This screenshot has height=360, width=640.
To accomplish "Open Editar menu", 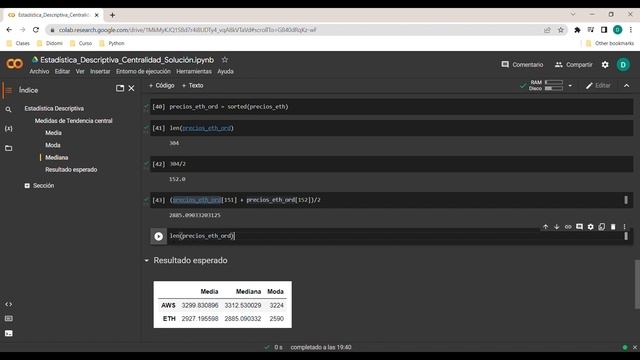I will (x=62, y=71).
